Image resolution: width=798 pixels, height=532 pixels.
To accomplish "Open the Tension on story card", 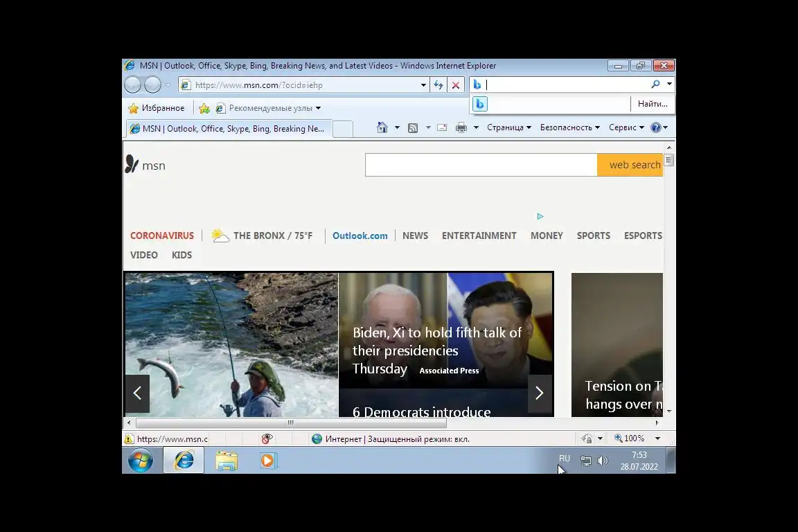I will 617,345.
